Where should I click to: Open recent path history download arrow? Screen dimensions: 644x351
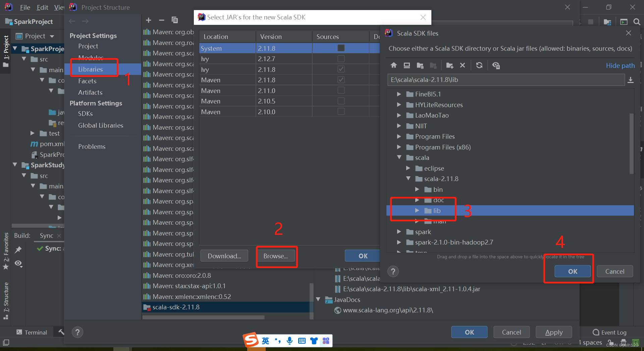pyautogui.click(x=631, y=80)
